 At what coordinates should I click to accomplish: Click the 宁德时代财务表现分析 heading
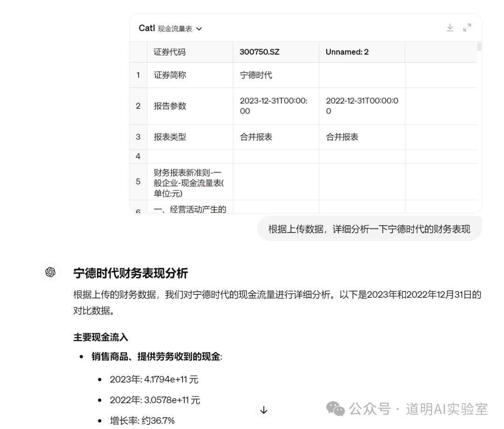131,273
